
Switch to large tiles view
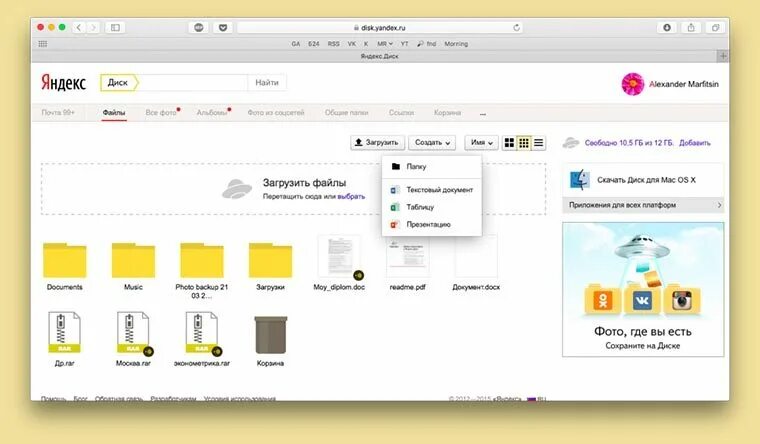(509, 143)
